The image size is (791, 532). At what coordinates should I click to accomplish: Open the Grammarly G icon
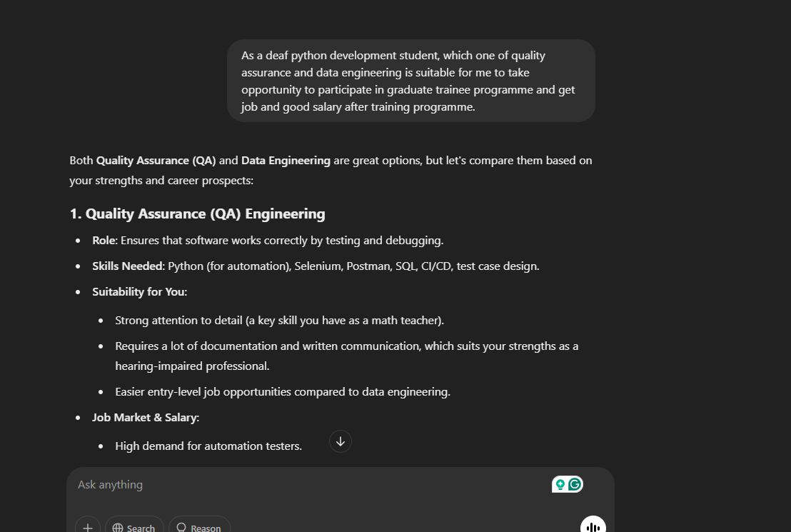(575, 485)
